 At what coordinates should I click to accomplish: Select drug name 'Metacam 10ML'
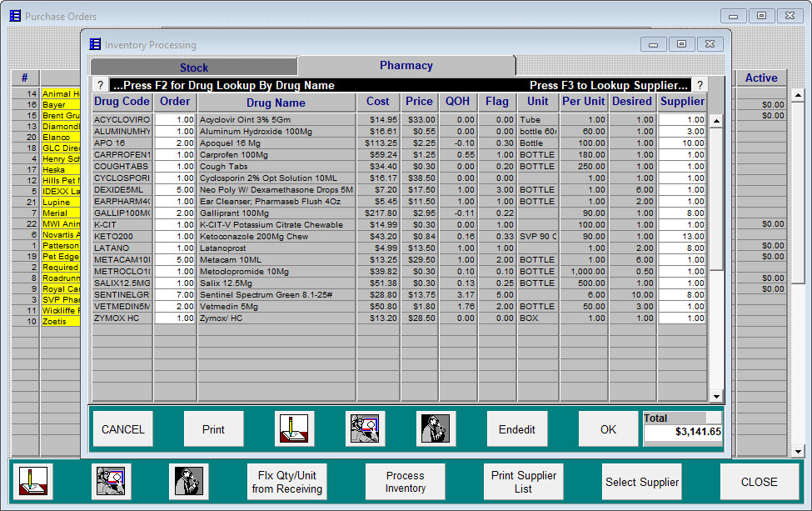tap(231, 259)
